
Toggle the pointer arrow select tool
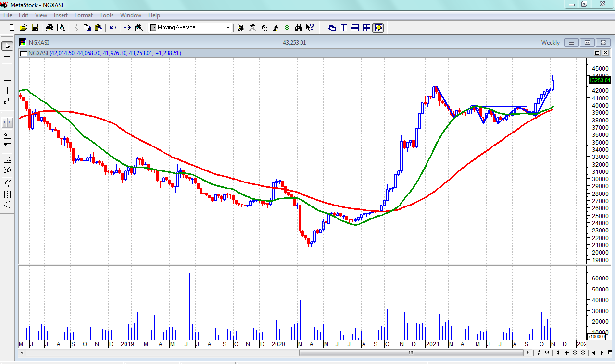coord(7,46)
